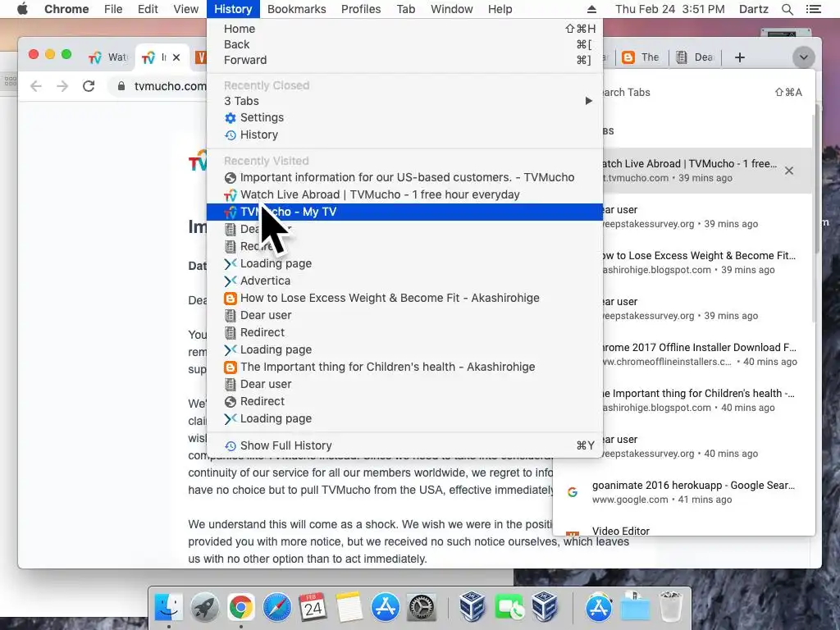
Task: Open System Preferences from the Dock
Action: click(421, 608)
